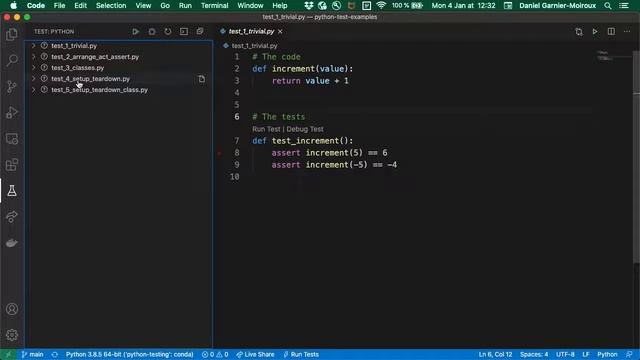
Task: Expand test_1_trivial.py tree node
Action: pyautogui.click(x=33, y=46)
